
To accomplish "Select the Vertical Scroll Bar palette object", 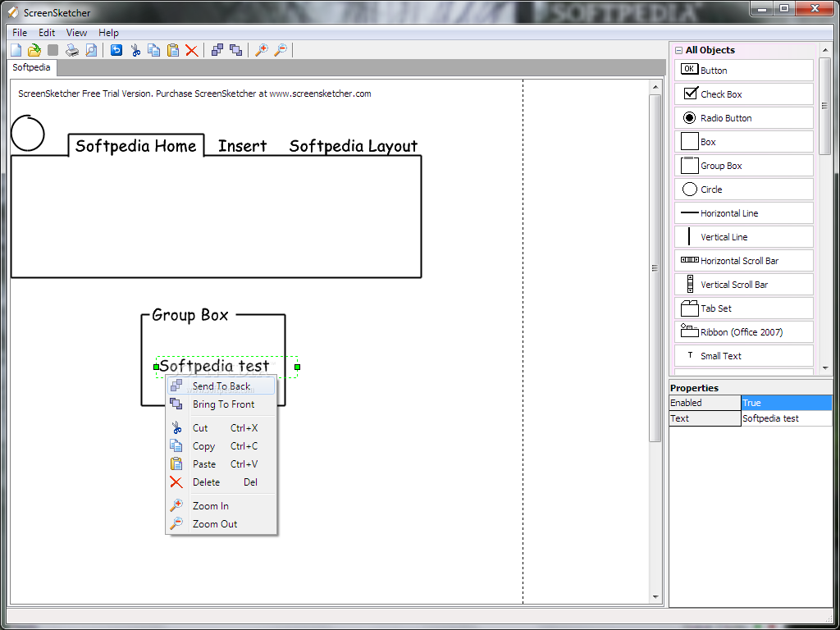I will pos(743,285).
